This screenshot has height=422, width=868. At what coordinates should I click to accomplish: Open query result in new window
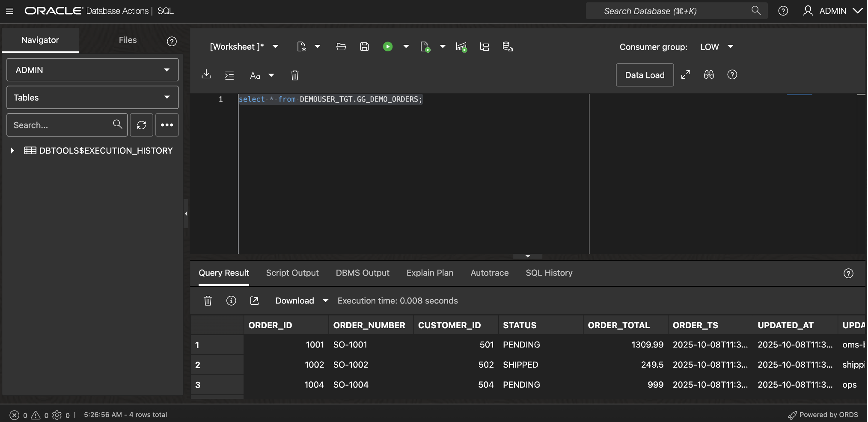pyautogui.click(x=254, y=301)
